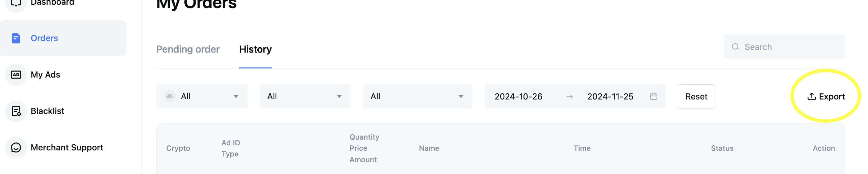Click the Dashboard icon in sidebar
This screenshot has width=868, height=174.
click(x=16, y=3)
